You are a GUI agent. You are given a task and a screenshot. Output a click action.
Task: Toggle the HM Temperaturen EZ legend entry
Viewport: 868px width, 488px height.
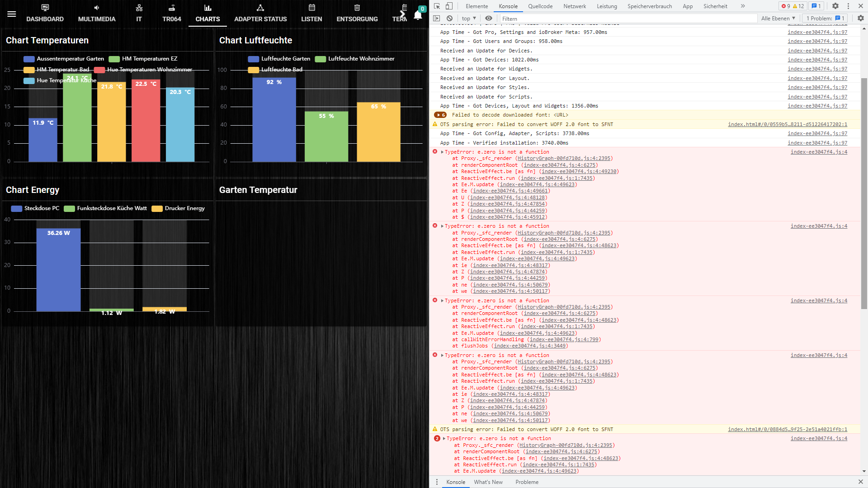pyautogui.click(x=143, y=59)
